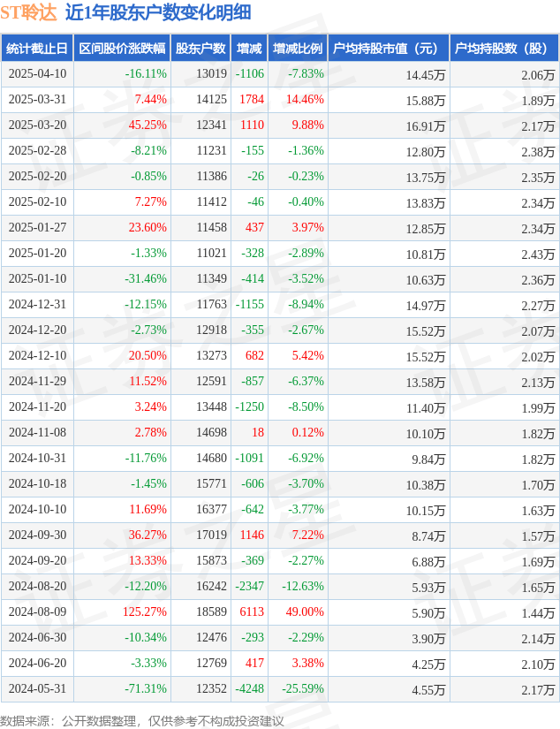Click the date cell 2025-01-20
Image resolution: width=560 pixels, height=729 pixels.
click(38, 253)
